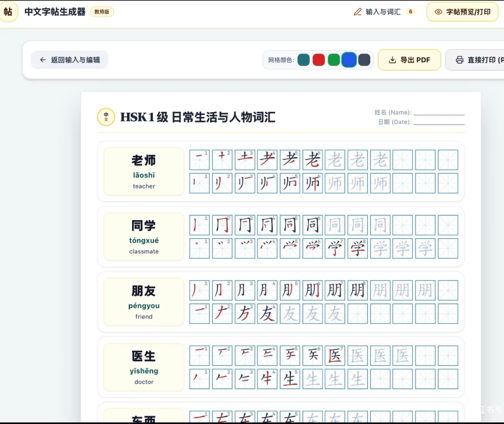Click the round 中文 badge beside the worksheet title
504x424 pixels.
(x=106, y=117)
